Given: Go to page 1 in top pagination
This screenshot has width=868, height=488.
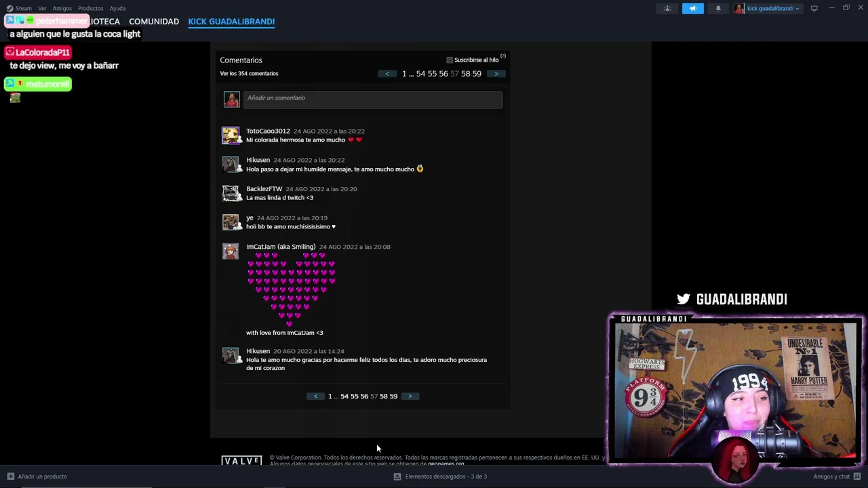Looking at the screenshot, I should click(x=404, y=73).
